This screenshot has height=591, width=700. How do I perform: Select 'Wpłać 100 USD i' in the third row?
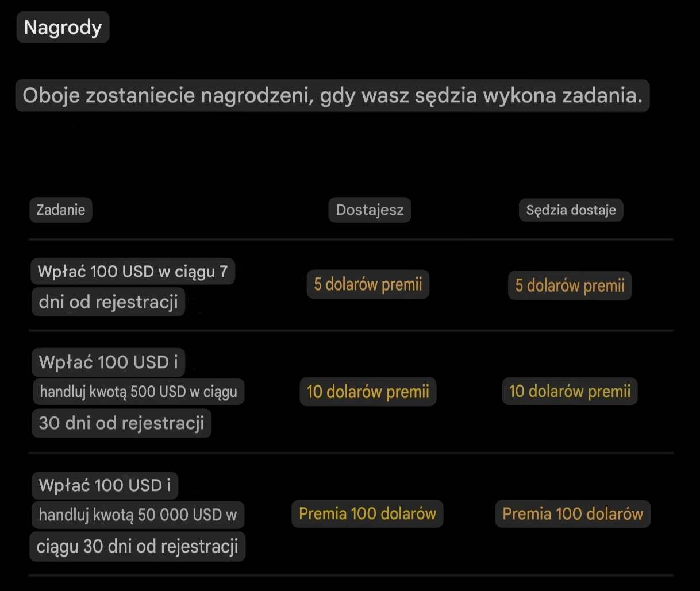coord(105,485)
